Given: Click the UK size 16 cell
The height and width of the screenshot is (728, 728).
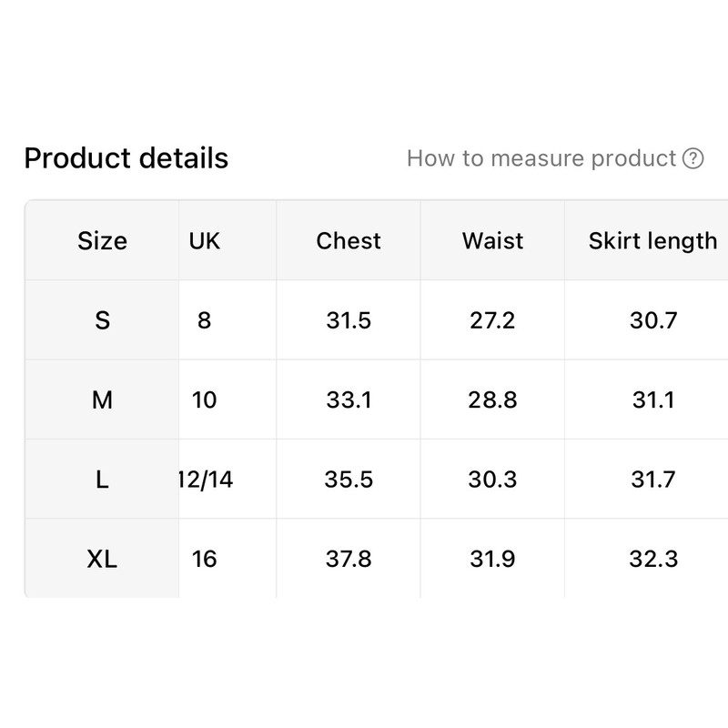Looking at the screenshot, I should tap(206, 558).
